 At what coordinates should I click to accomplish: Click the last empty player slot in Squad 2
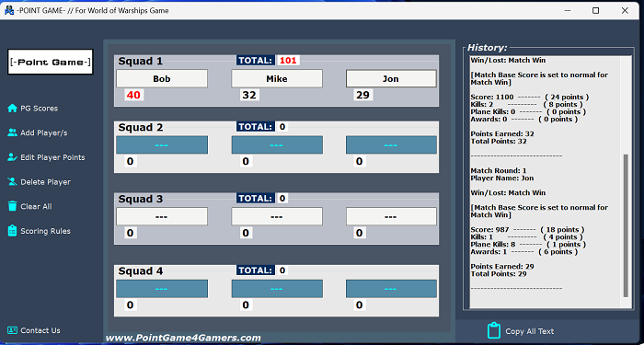tap(391, 145)
